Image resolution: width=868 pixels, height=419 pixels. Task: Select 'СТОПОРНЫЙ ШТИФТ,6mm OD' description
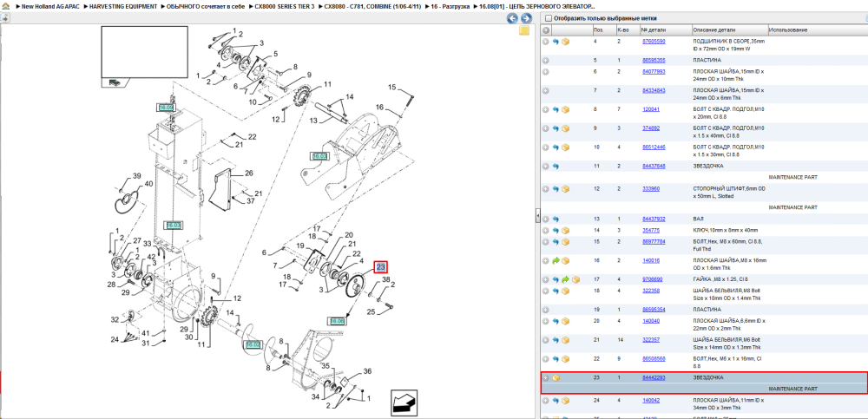pos(728,189)
